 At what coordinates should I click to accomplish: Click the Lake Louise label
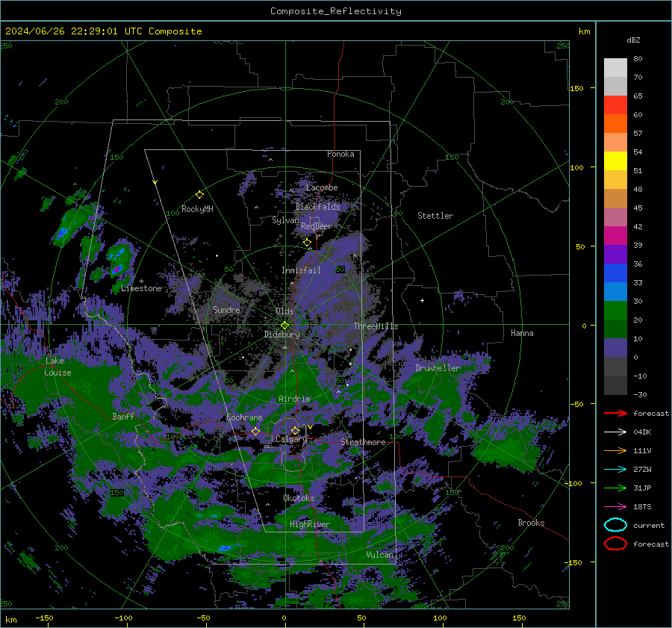click(x=57, y=367)
